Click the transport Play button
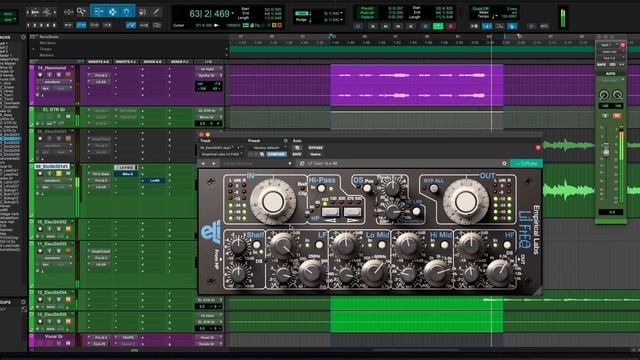The width and height of the screenshot is (640, 360). 438,26
